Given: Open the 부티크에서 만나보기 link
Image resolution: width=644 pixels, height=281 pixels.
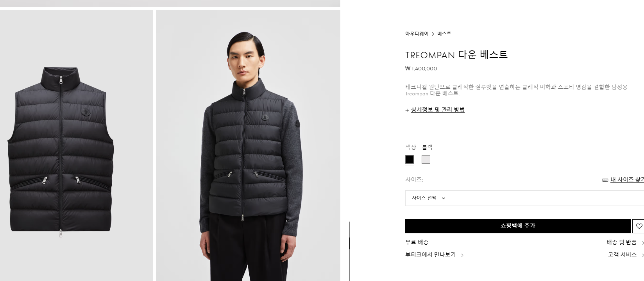Looking at the screenshot, I should click(431, 255).
